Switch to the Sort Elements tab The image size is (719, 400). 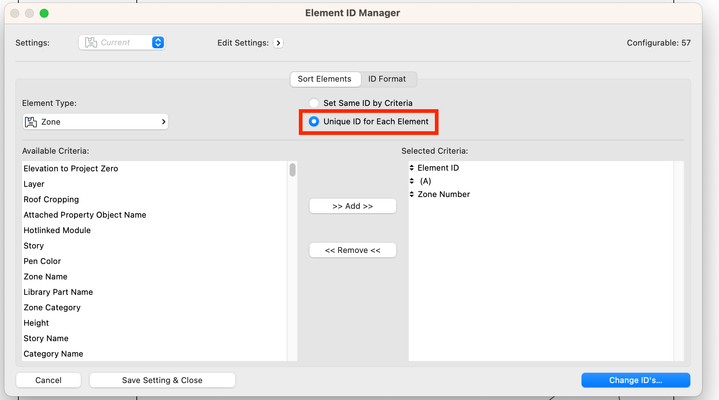click(325, 79)
